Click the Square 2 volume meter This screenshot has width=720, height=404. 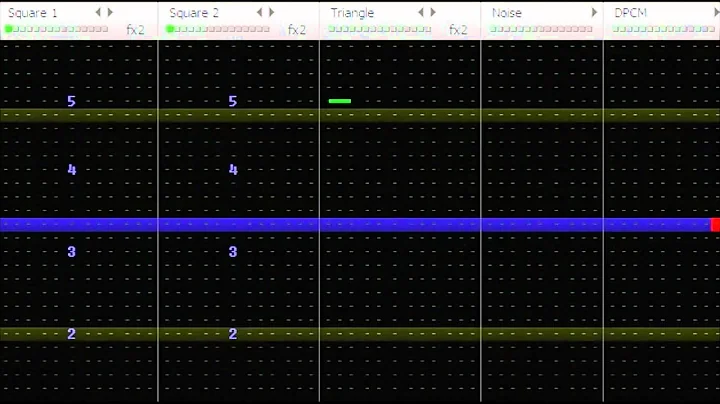click(218, 29)
